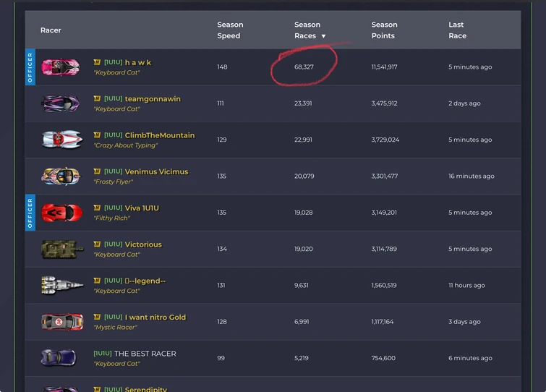Click Venimus Vicimus's colorful car icon
The height and width of the screenshot is (392, 546).
pos(61,176)
